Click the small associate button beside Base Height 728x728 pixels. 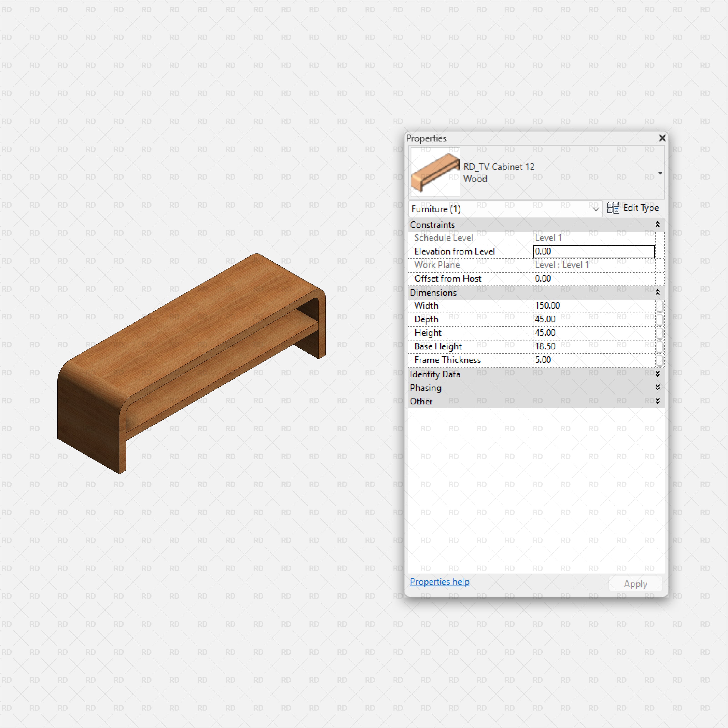[660, 346]
